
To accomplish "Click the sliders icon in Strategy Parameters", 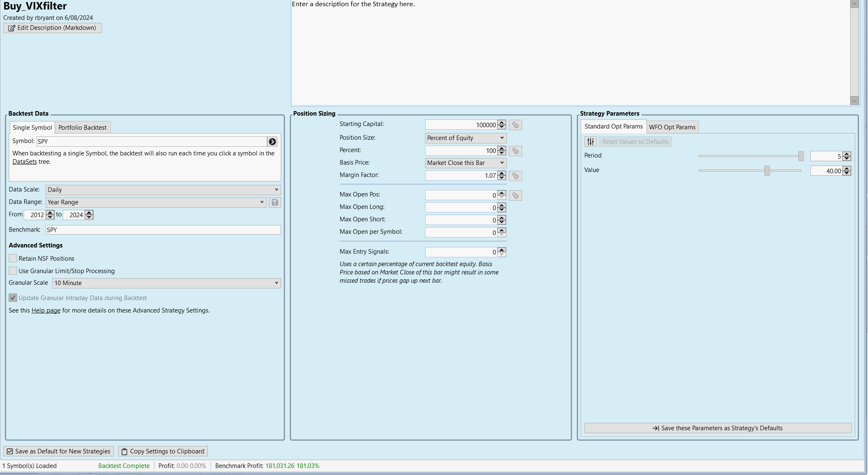I will (591, 142).
